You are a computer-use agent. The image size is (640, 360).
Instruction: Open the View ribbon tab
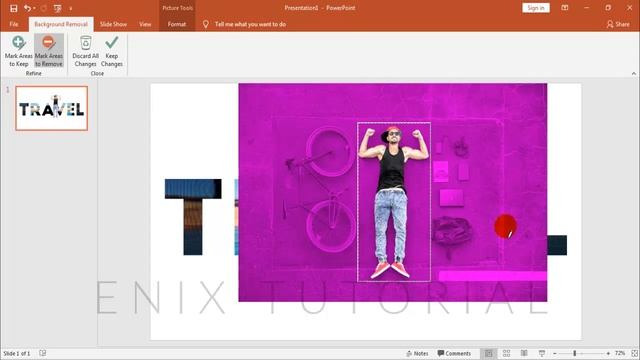[145, 24]
